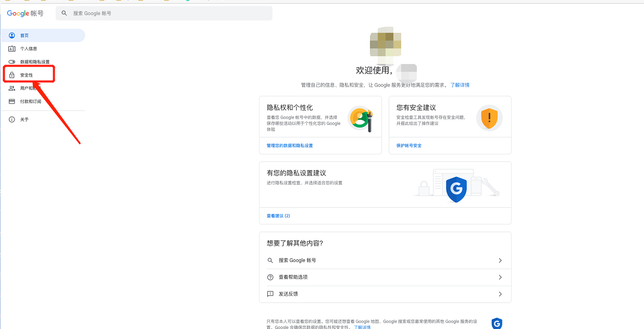
Task: Open 个人信息 via its ID card icon
Action: click(12, 48)
